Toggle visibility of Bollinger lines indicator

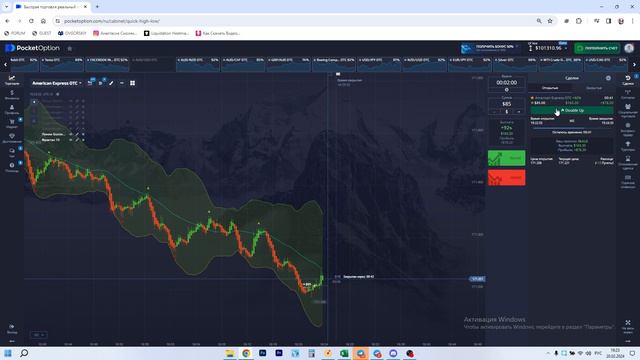click(71, 134)
